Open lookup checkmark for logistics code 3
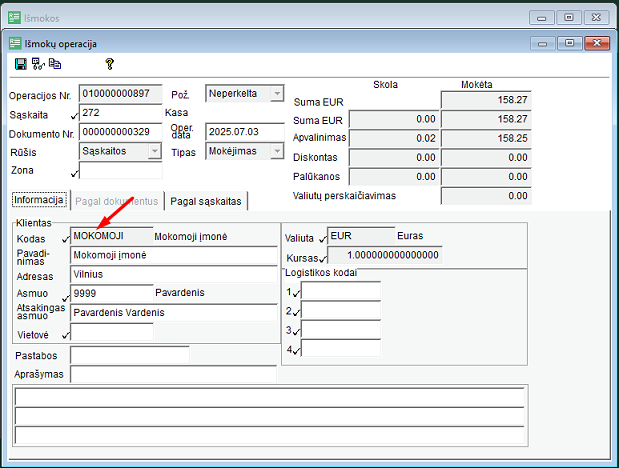The height and width of the screenshot is (468, 619). click(296, 331)
